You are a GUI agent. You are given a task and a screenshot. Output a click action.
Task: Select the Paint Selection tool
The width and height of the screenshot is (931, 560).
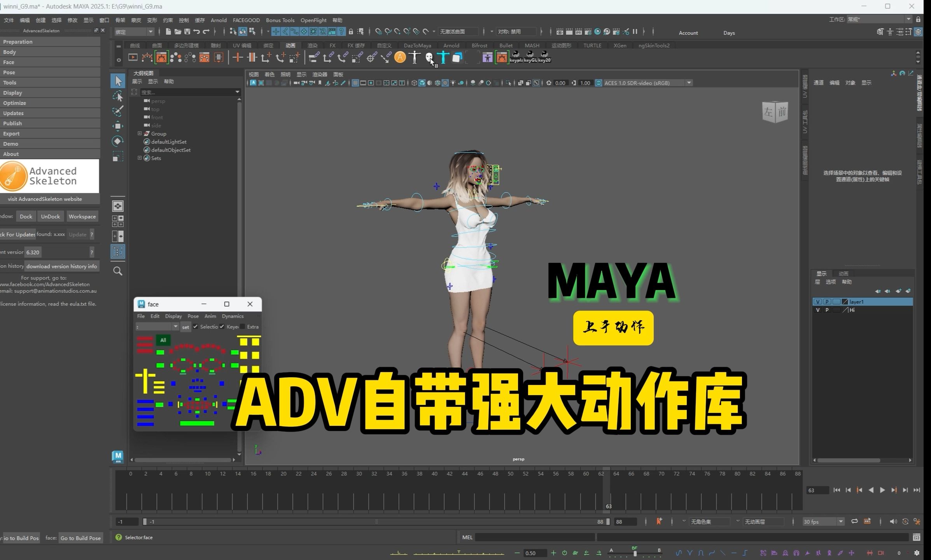(x=117, y=111)
